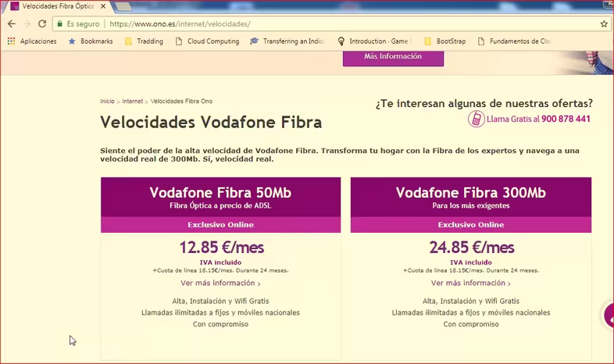Click Fibra Óptica a precio de ADSL subtitle
This screenshot has height=364, width=614.
pyautogui.click(x=220, y=205)
